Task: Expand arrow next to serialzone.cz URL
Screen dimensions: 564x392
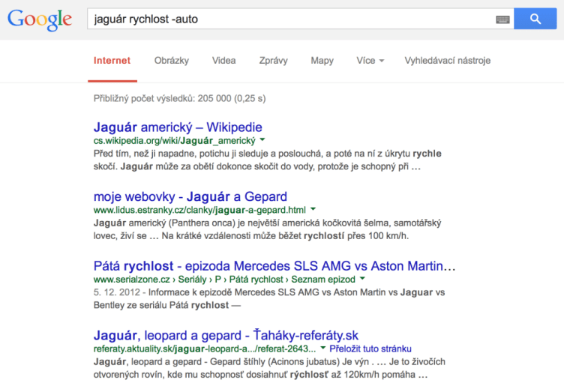Action: [362, 279]
